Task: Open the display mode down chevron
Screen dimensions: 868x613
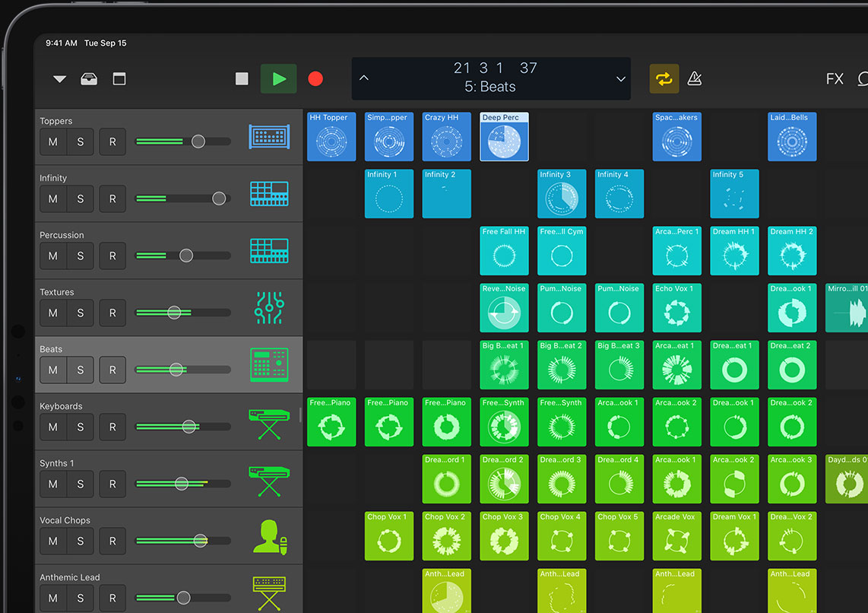Action: click(x=620, y=79)
